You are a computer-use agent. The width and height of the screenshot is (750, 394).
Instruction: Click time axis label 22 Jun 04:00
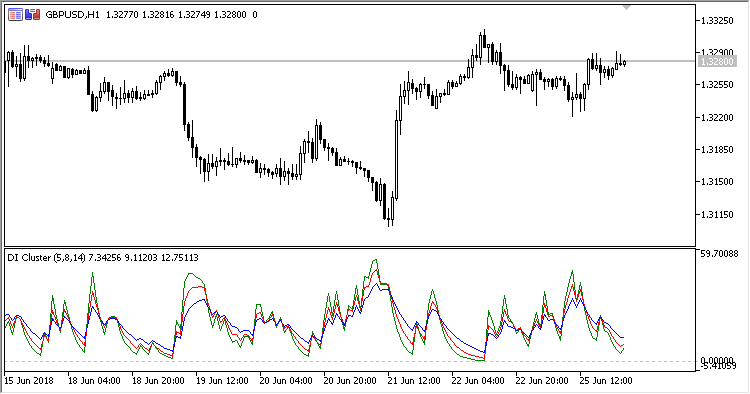478,381
